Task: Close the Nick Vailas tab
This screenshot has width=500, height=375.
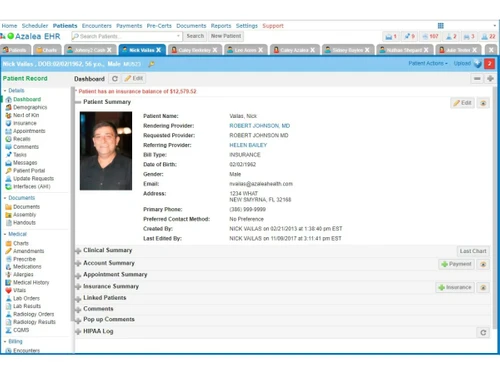Action: tap(159, 50)
